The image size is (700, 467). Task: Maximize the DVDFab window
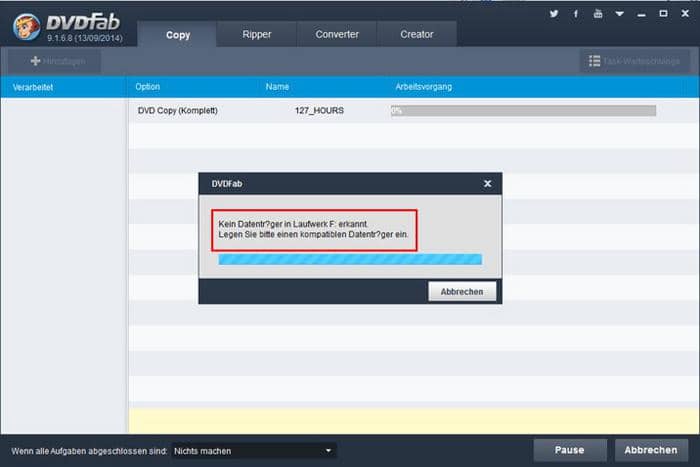point(663,14)
